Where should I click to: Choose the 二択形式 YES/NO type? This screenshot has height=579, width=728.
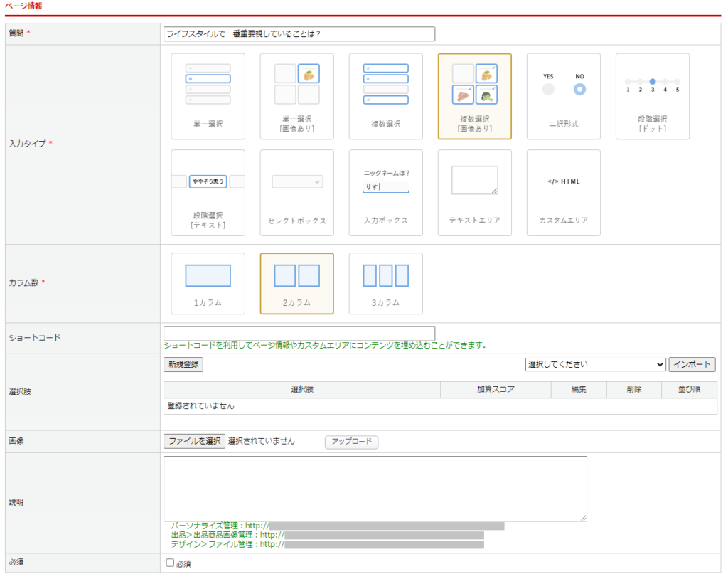(563, 96)
